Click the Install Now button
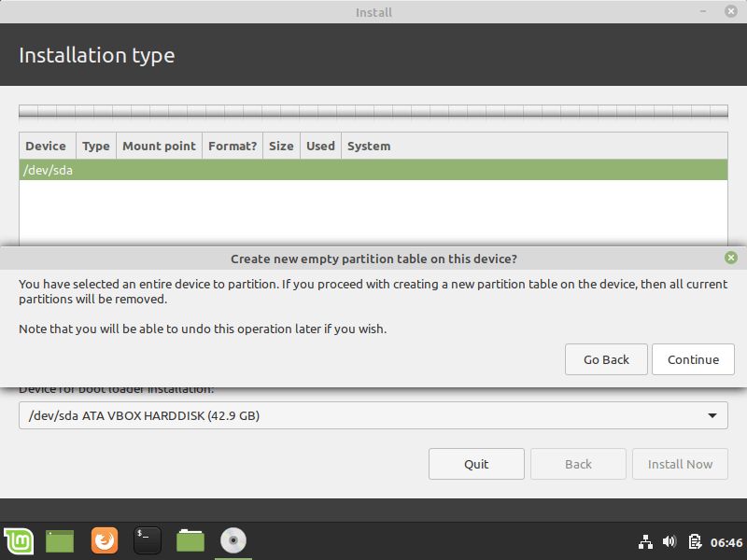The width and height of the screenshot is (747, 560). 680,464
